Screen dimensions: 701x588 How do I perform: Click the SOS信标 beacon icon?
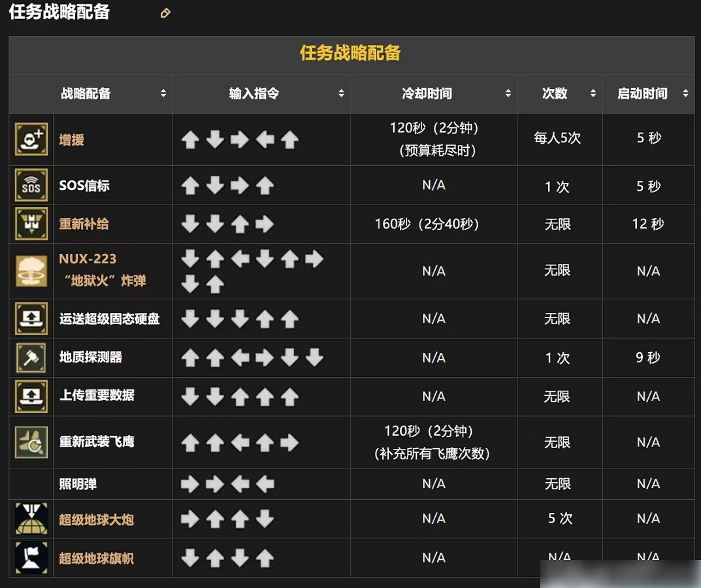click(30, 185)
